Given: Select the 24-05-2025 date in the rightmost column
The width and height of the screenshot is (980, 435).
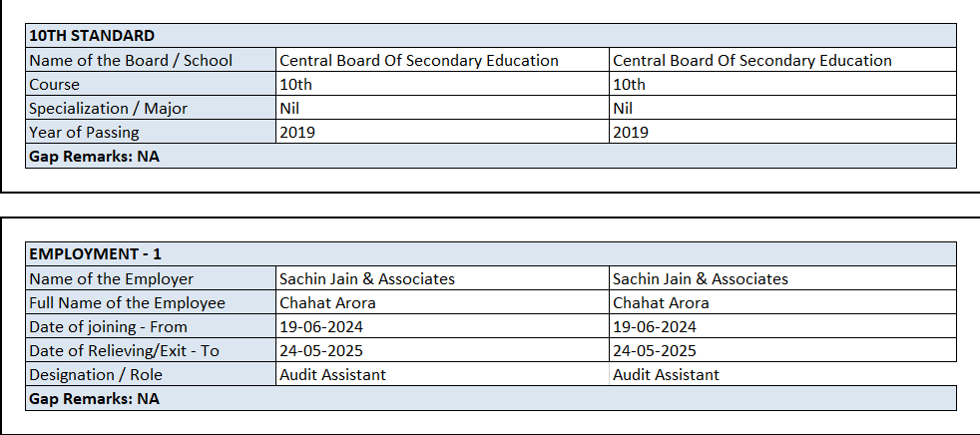Looking at the screenshot, I should [x=655, y=351].
